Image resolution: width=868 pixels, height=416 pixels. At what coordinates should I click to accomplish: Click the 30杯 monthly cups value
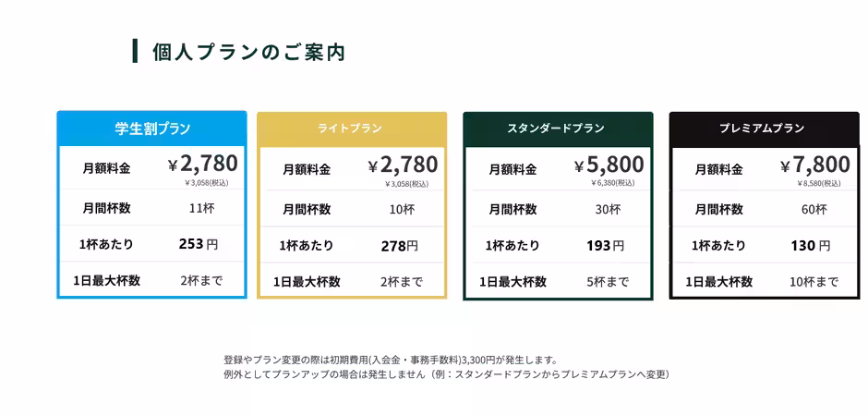tap(608, 209)
